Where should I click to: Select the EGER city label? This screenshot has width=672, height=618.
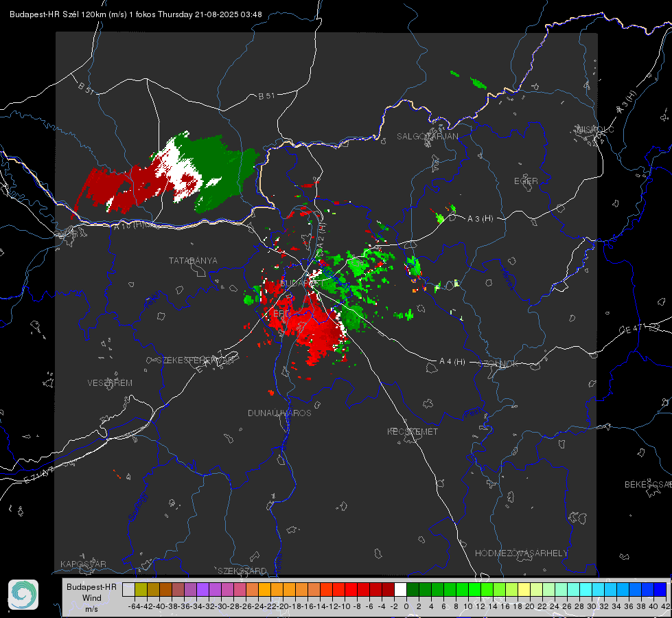pos(526,181)
